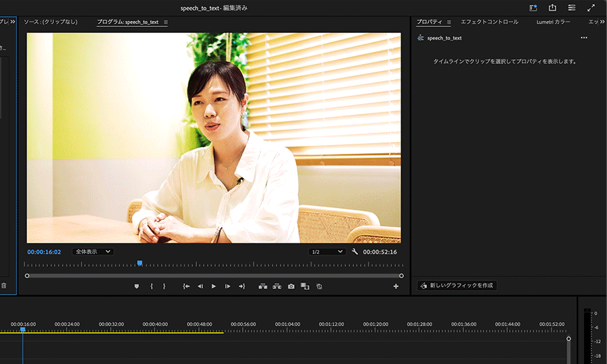Screen dimensions: 607x364
Task: Step back one frame
Action: [200, 286]
